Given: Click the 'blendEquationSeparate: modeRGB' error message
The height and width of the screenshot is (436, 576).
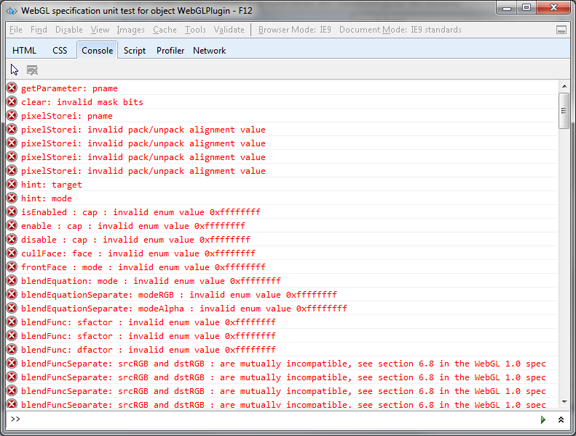Looking at the screenshot, I should 179,295.
